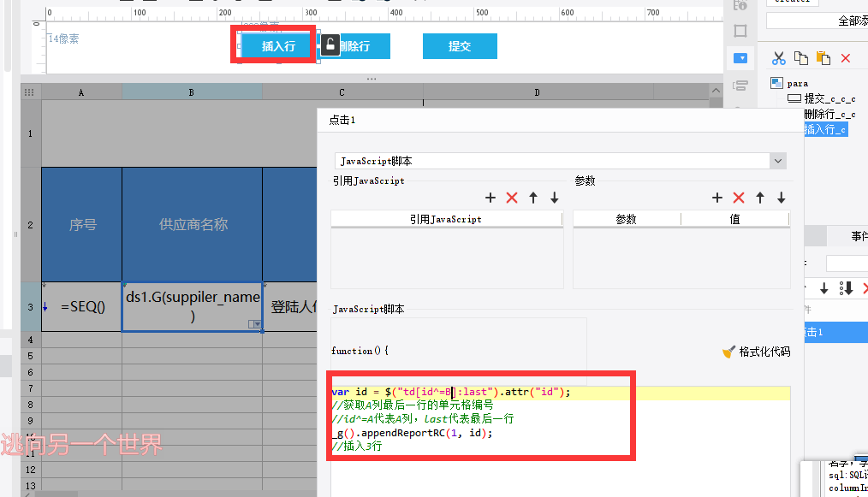Delete parameter with red X icon
Viewport: 868px width, 497px height.
[x=739, y=198]
